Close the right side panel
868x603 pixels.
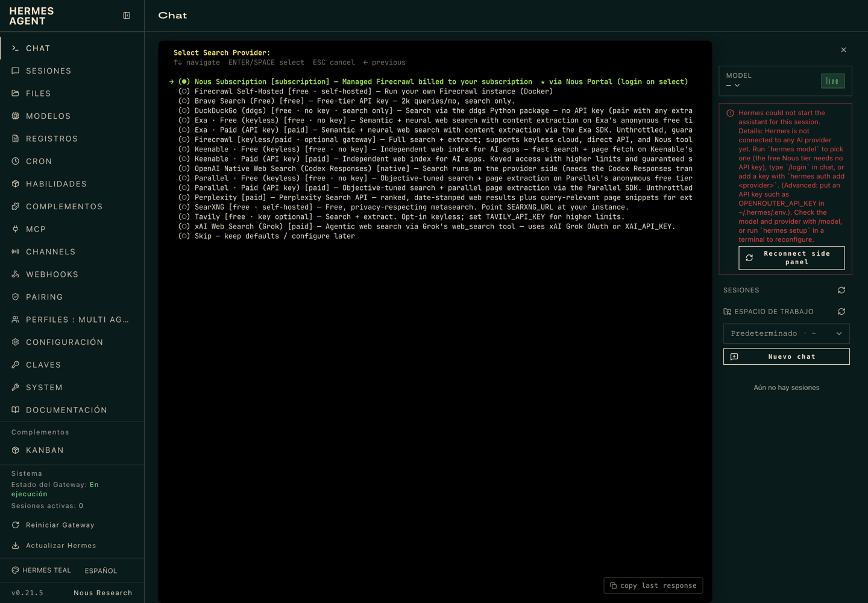pyautogui.click(x=843, y=50)
